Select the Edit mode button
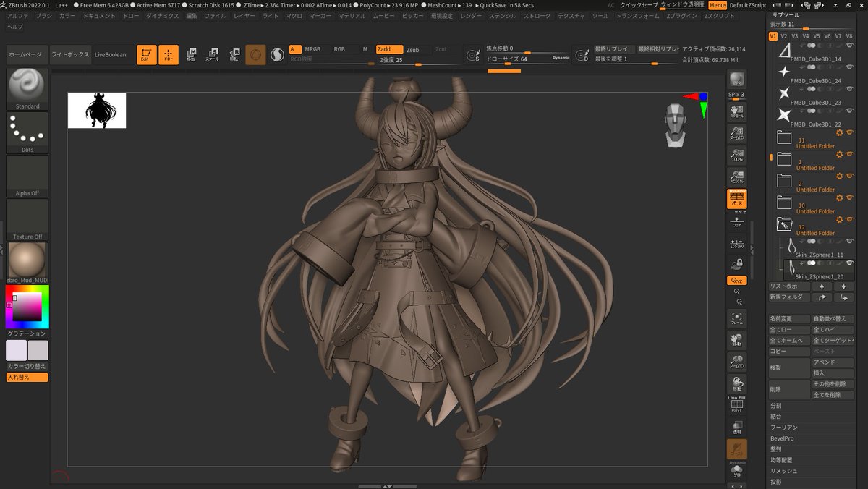The width and height of the screenshot is (868, 489). tap(147, 54)
